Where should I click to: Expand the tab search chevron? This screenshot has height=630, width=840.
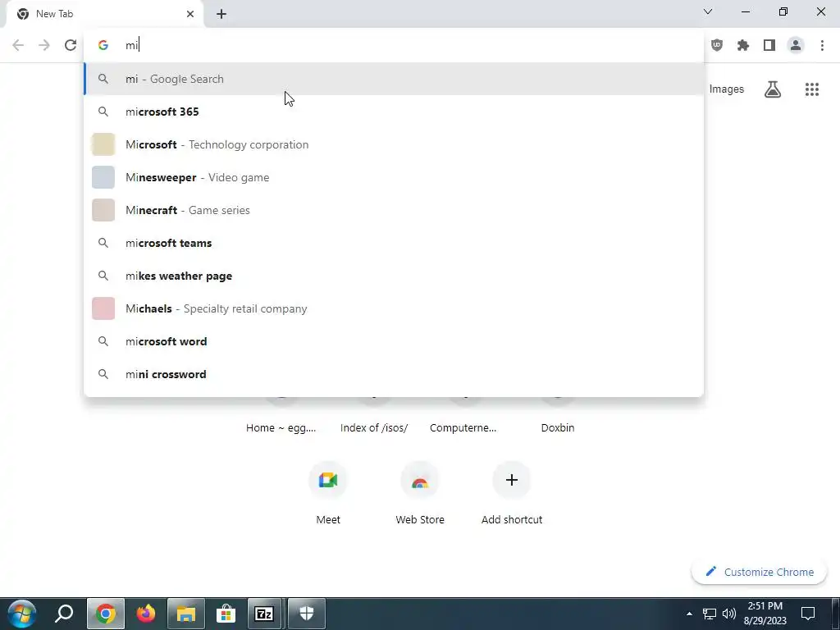pos(708,11)
